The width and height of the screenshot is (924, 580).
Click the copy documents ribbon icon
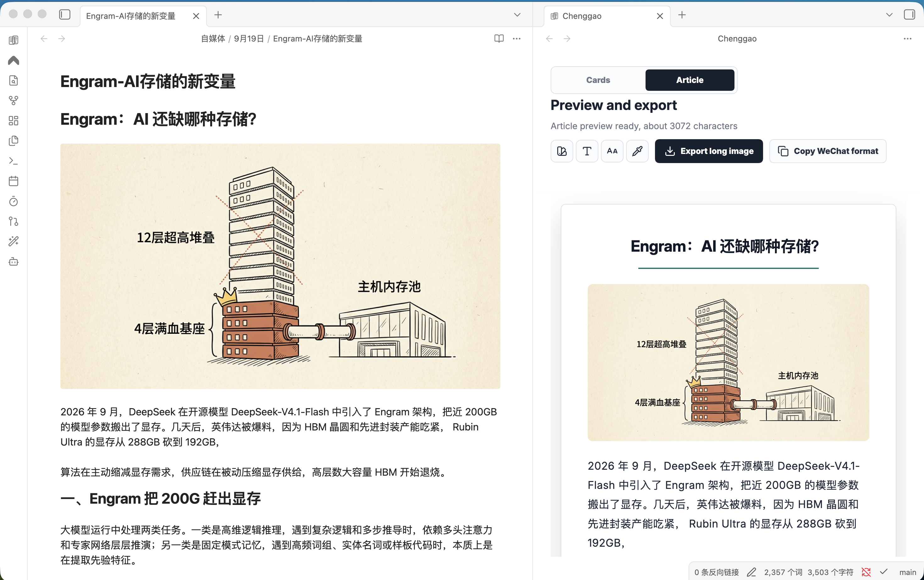(14, 141)
